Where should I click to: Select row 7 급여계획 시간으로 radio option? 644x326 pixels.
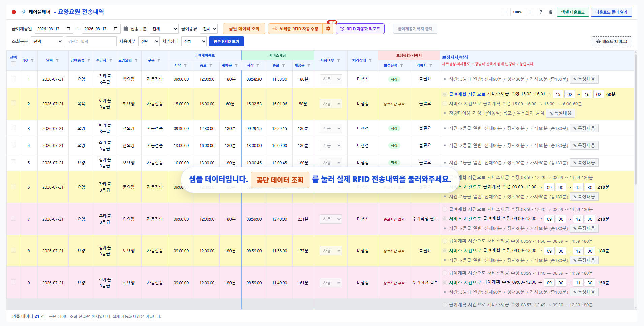[445, 209]
